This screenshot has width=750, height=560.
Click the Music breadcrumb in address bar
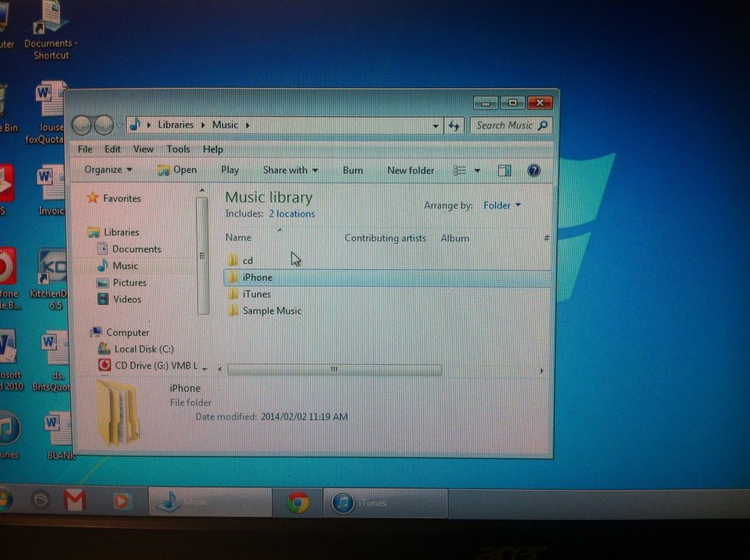[225, 125]
